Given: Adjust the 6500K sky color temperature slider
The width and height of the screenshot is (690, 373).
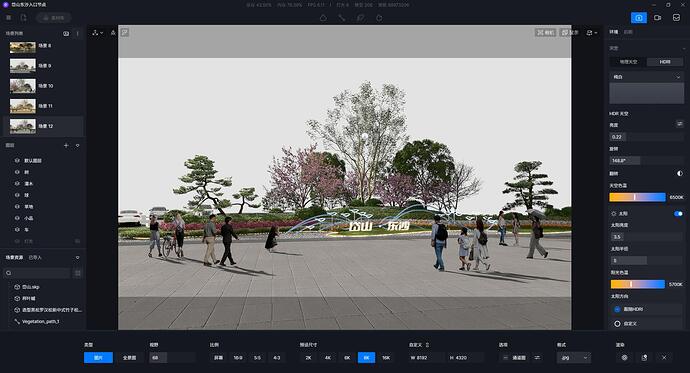Looking at the screenshot, I should [x=637, y=197].
